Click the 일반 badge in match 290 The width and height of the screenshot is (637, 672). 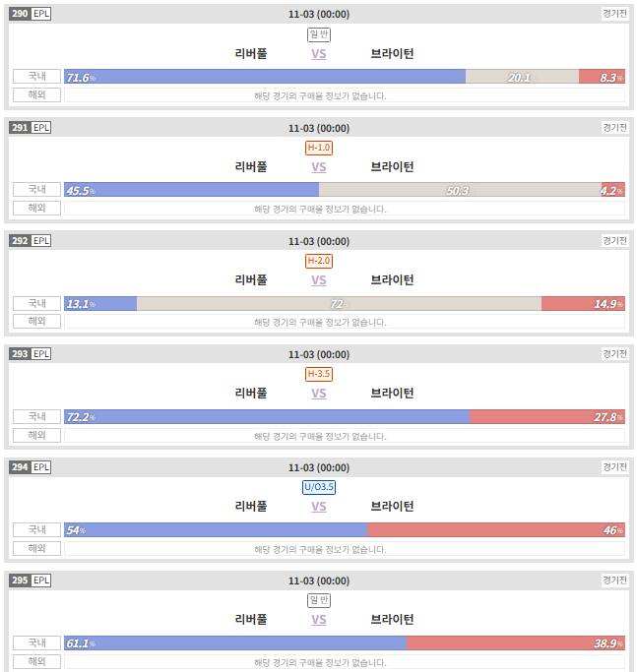[x=319, y=34]
